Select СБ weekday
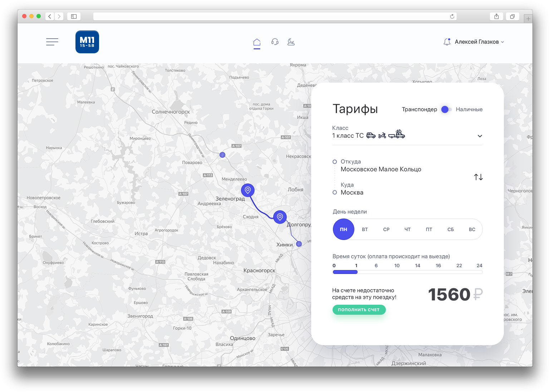Image resolution: width=550 pixels, height=392 pixels. 451,230
